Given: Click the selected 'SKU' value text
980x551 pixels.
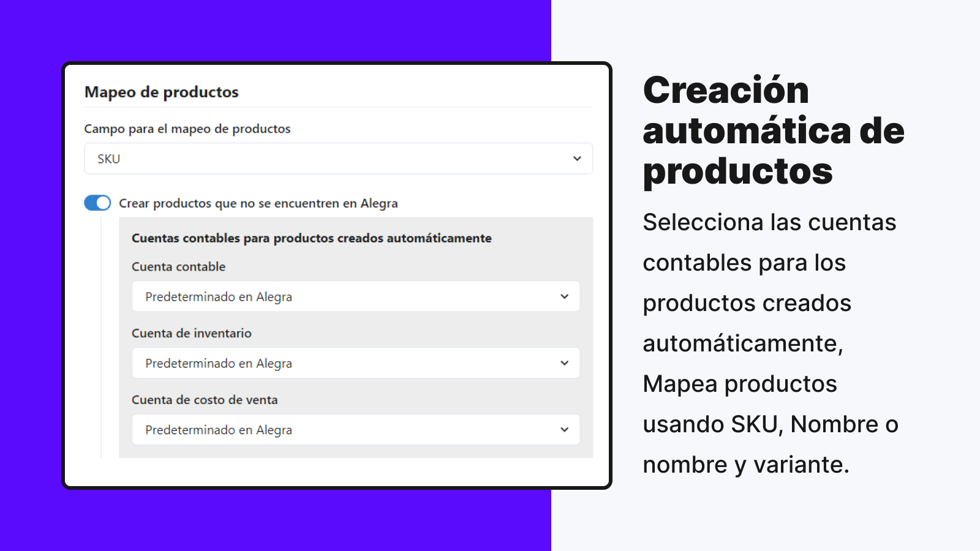Looking at the screenshot, I should click(x=109, y=159).
